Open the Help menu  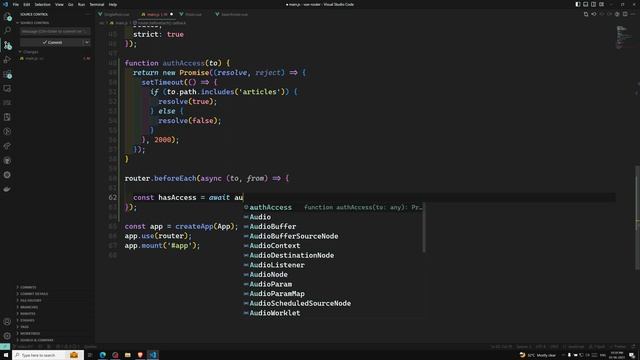click(113, 4)
